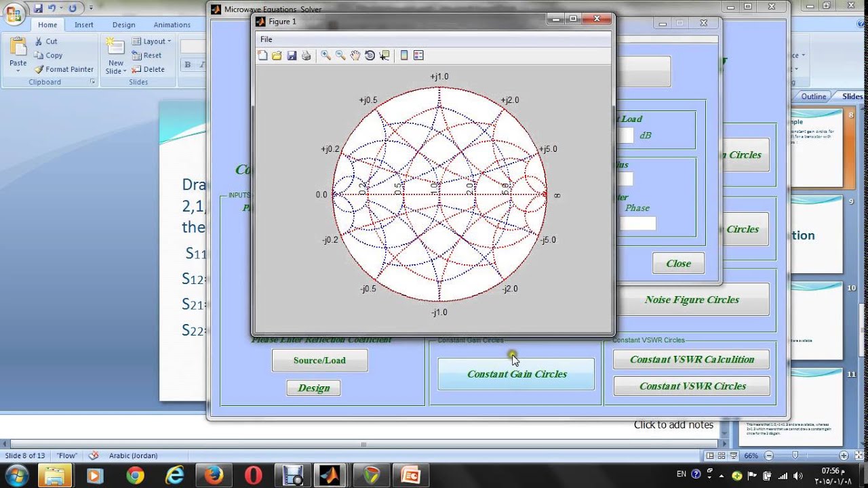The width and height of the screenshot is (868, 488).
Task: Open the Animations ribbon tab
Action: [172, 25]
